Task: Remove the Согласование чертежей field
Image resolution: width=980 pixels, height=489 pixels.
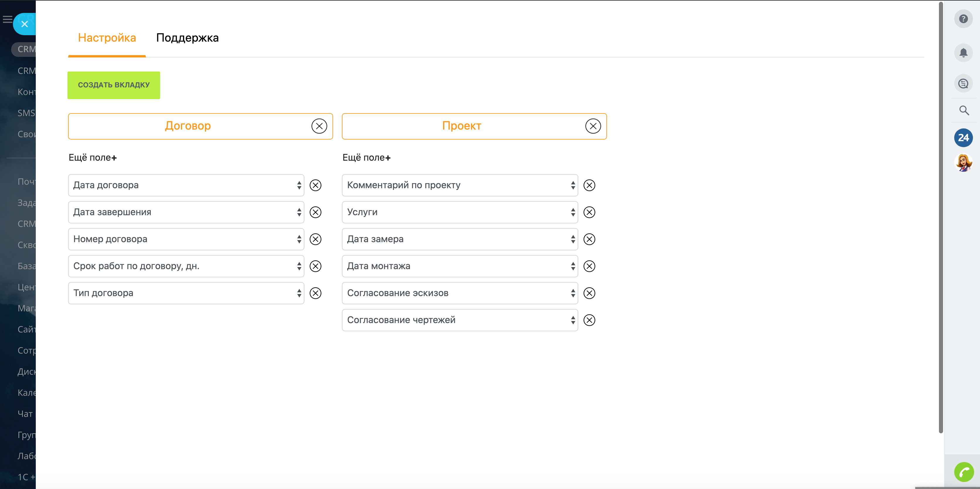Action: [589, 320]
